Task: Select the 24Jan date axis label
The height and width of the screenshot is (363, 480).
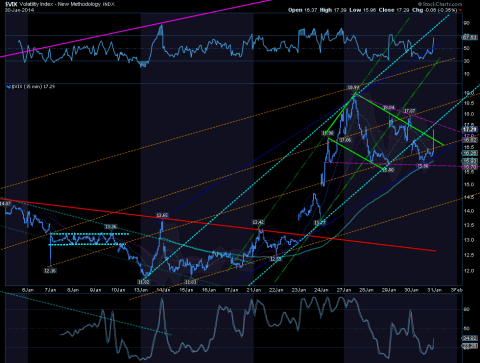Action: point(321,290)
